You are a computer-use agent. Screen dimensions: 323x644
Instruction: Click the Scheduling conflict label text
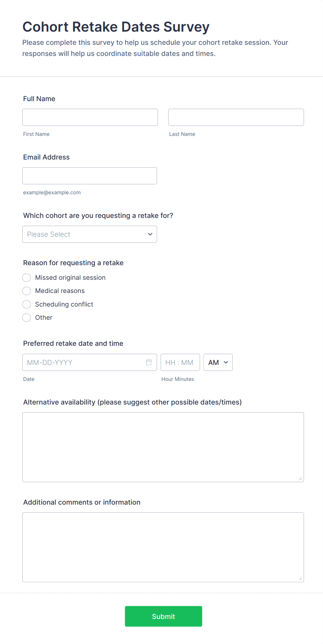[x=64, y=304]
